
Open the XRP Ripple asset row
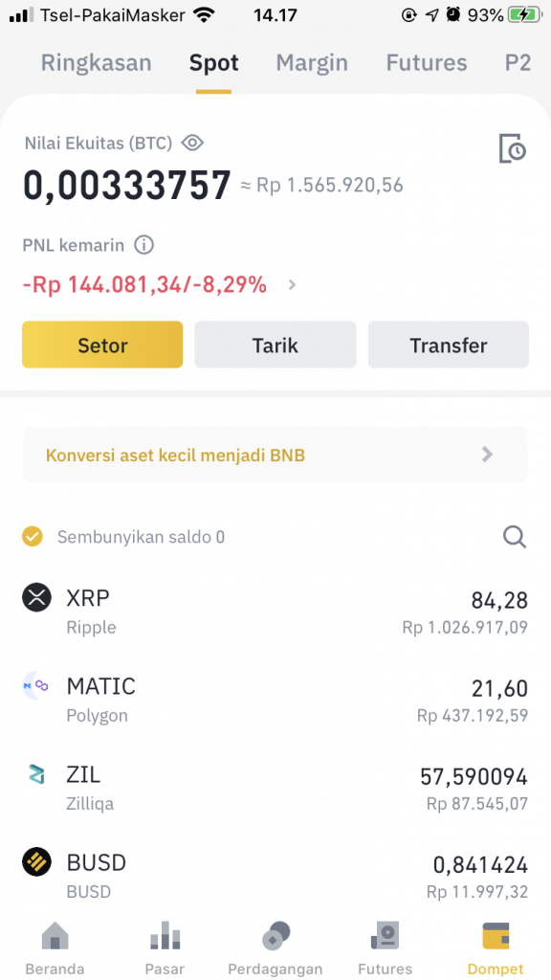click(x=275, y=612)
